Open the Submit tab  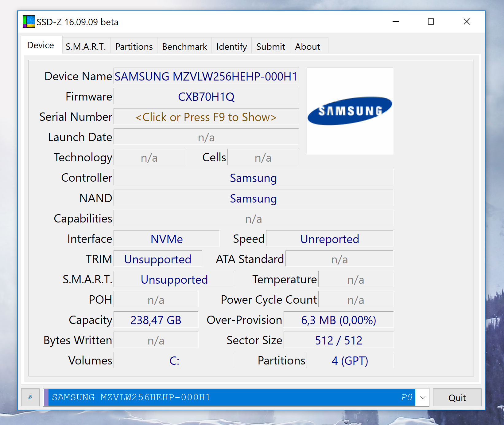click(270, 46)
